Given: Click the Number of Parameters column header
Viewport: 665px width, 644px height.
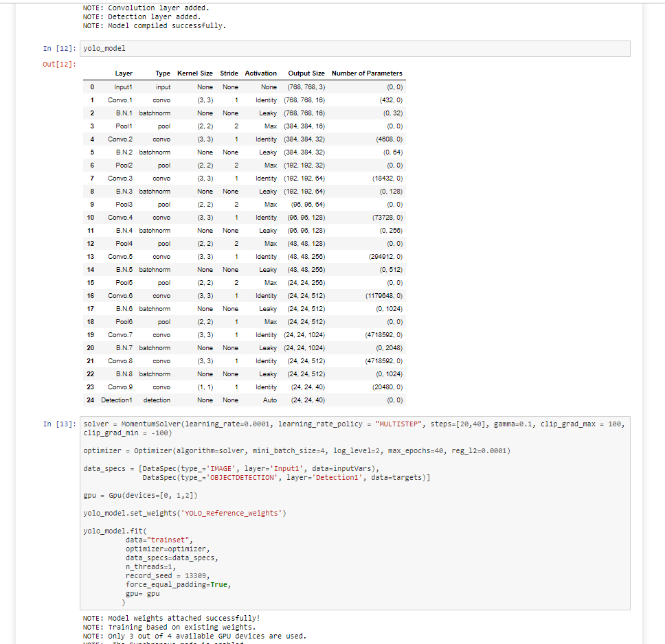Looking at the screenshot, I should point(367,73).
